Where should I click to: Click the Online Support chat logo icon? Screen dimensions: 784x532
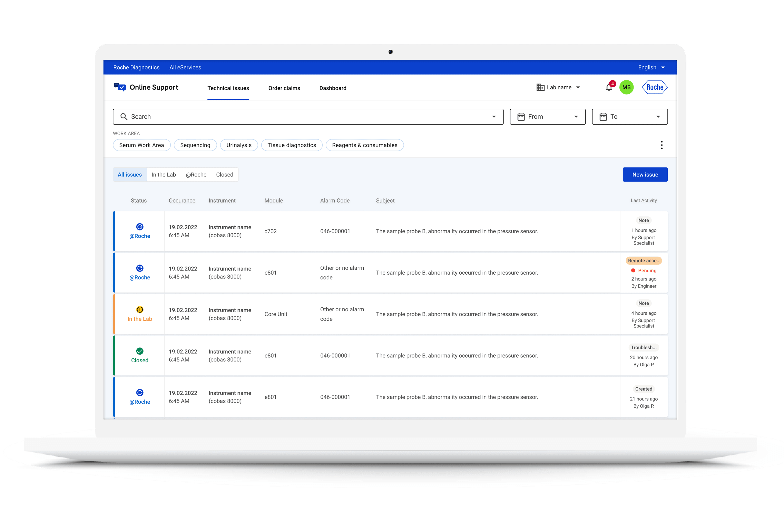[x=120, y=87]
